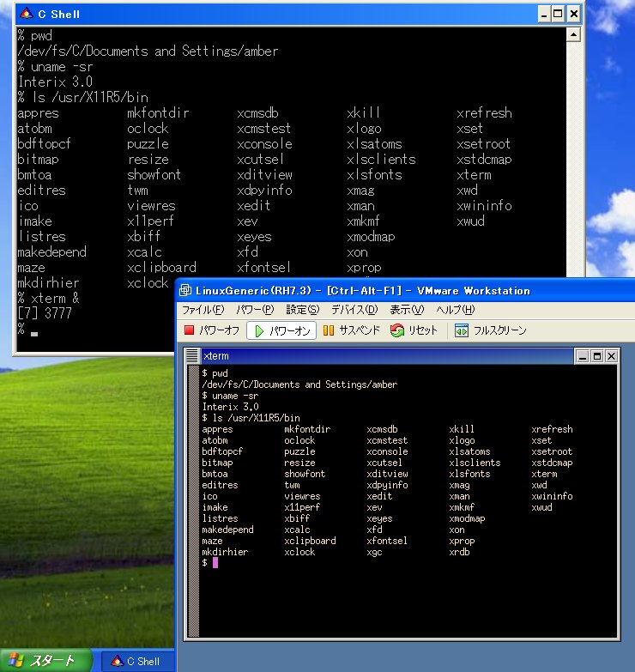635x672 pixels.
Task: Click the Full Screen icon in the VMware toolbar
Action: click(x=462, y=330)
